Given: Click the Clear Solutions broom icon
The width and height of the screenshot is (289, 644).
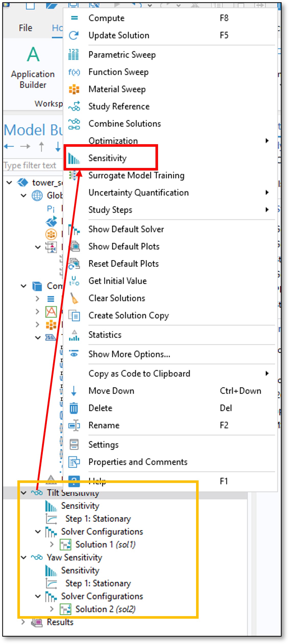Looking at the screenshot, I should pyautogui.click(x=74, y=298).
